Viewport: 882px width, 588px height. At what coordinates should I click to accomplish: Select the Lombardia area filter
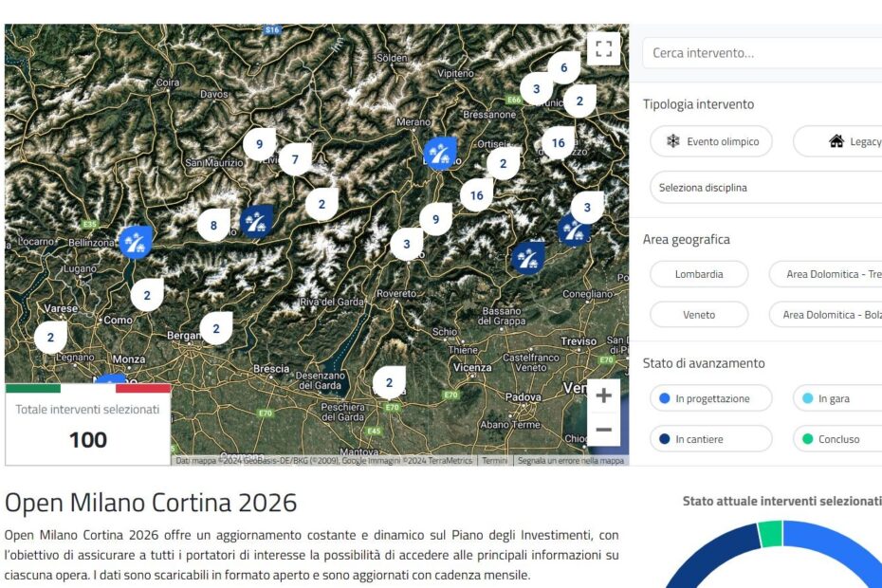tap(699, 274)
